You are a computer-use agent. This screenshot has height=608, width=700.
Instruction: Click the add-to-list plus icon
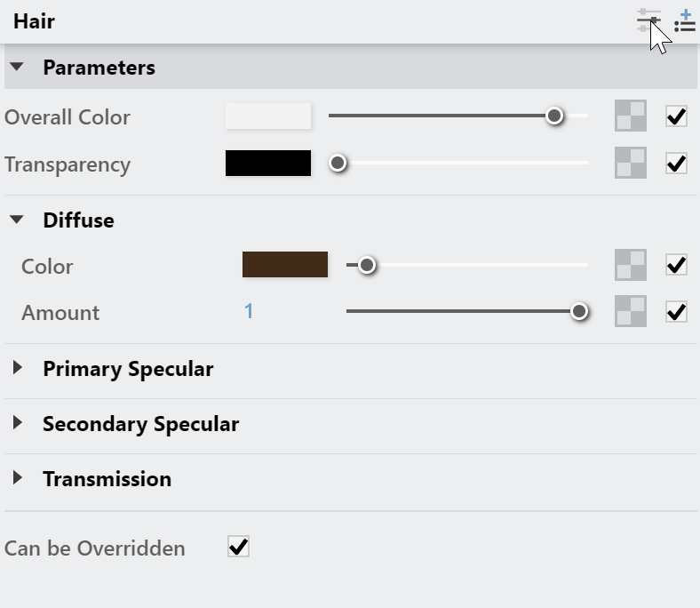tap(685, 20)
